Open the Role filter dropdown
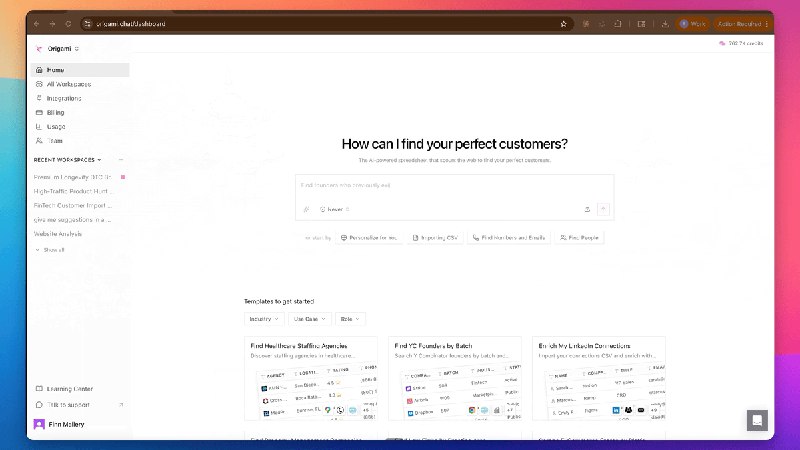800x450 pixels. point(350,319)
